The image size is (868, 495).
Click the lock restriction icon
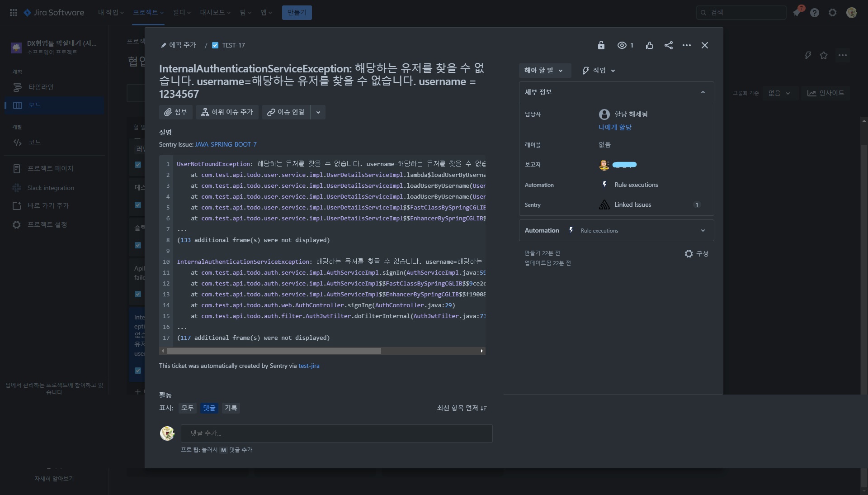601,45
